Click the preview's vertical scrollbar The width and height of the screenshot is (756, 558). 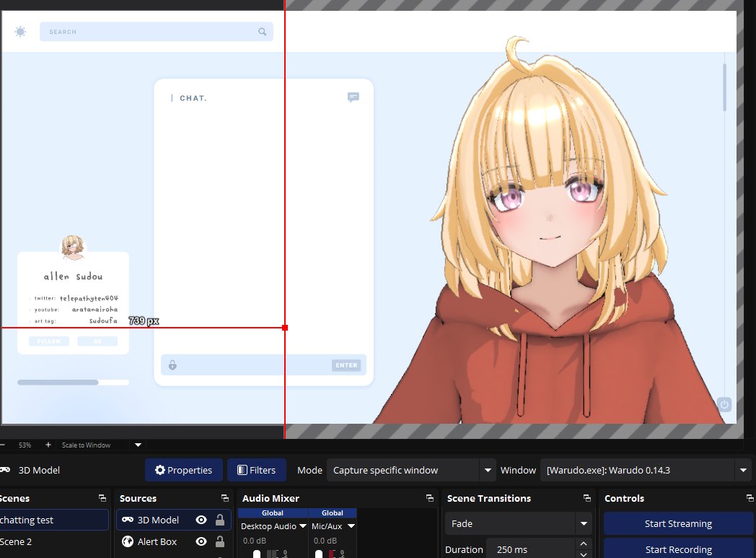[724, 88]
